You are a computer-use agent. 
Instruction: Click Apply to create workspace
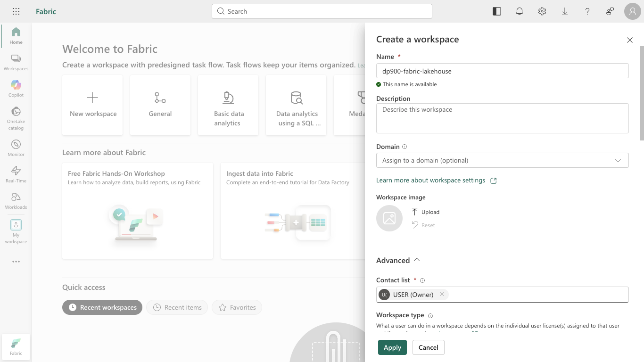(392, 347)
